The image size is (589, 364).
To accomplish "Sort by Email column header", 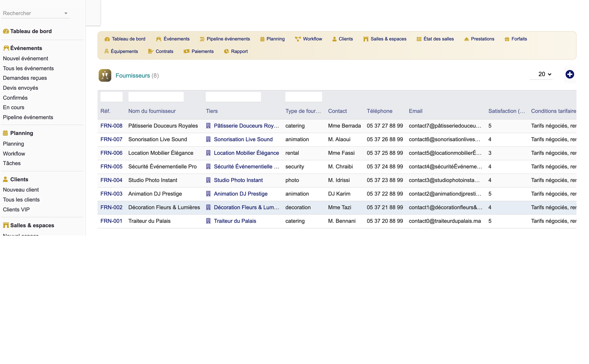I will click(x=416, y=111).
